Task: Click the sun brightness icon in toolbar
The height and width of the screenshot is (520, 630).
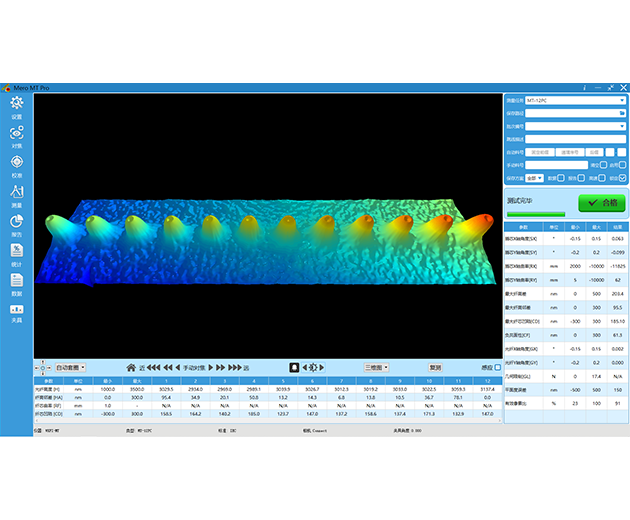Action: point(313,368)
